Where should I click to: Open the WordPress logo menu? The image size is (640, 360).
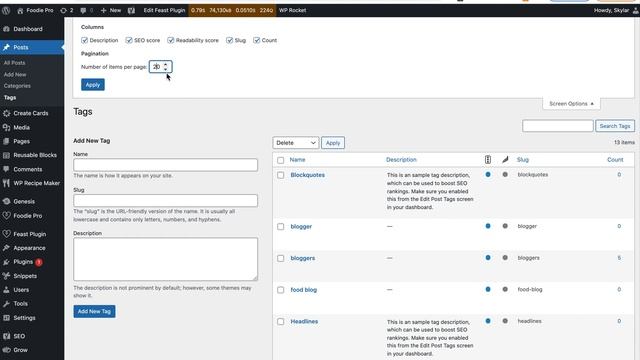pyautogui.click(x=6, y=10)
